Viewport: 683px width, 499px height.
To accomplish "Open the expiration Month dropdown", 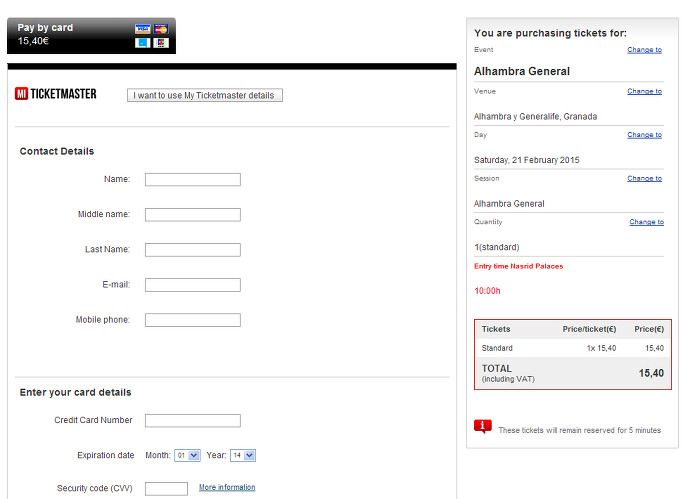I will point(187,455).
